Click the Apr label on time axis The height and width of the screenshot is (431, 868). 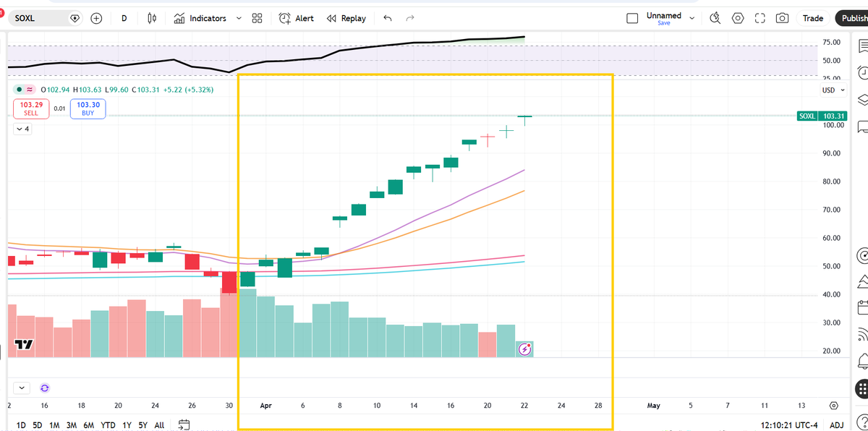tap(265, 406)
